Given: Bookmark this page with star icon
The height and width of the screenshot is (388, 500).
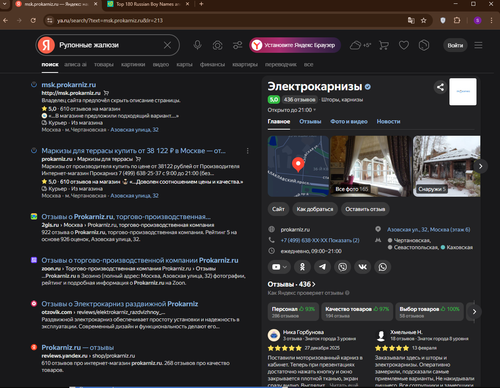Looking at the screenshot, I should (423, 21).
